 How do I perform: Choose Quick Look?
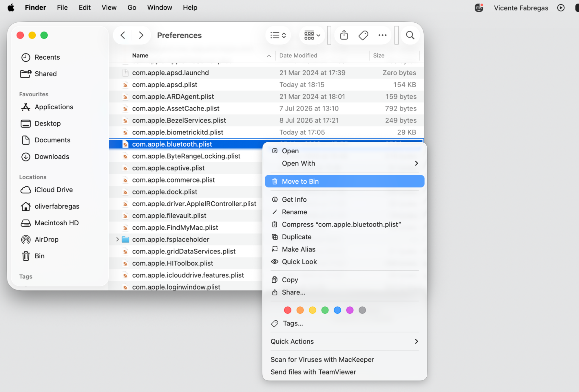(345, 262)
